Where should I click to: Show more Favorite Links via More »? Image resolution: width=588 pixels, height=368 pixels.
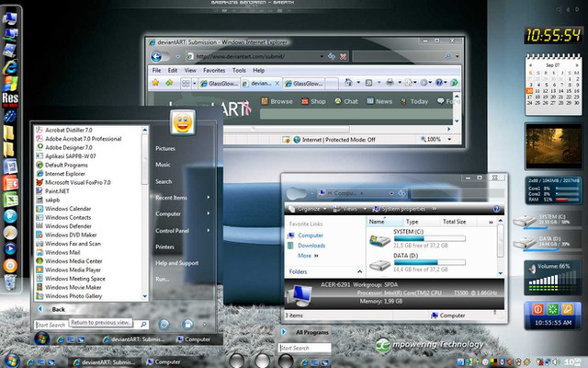pyautogui.click(x=308, y=256)
